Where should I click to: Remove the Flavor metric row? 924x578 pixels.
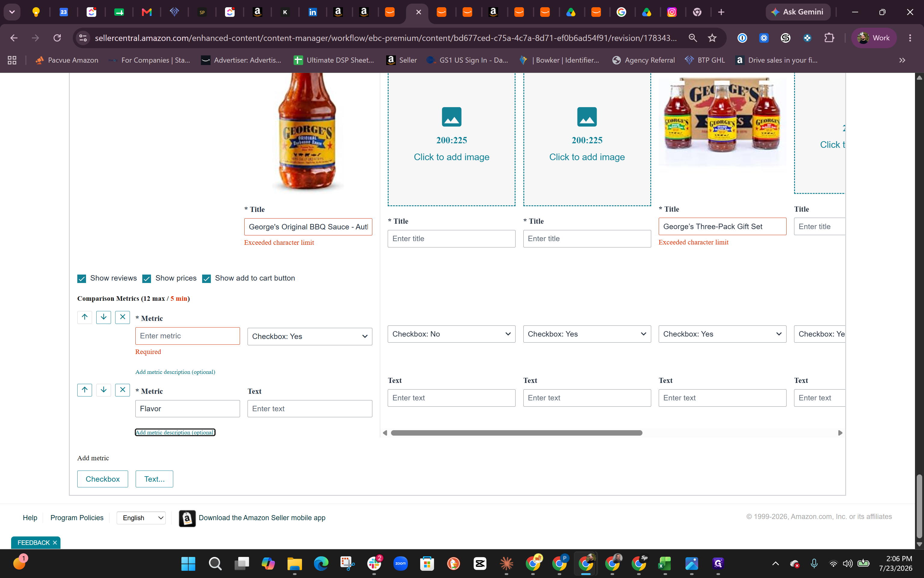point(122,390)
